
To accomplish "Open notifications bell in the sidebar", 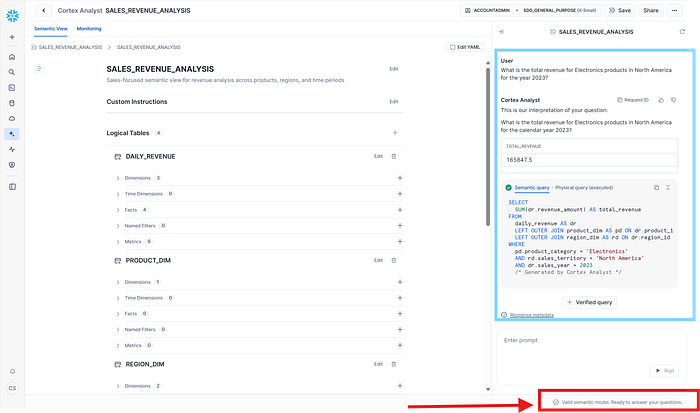I will pos(12,371).
